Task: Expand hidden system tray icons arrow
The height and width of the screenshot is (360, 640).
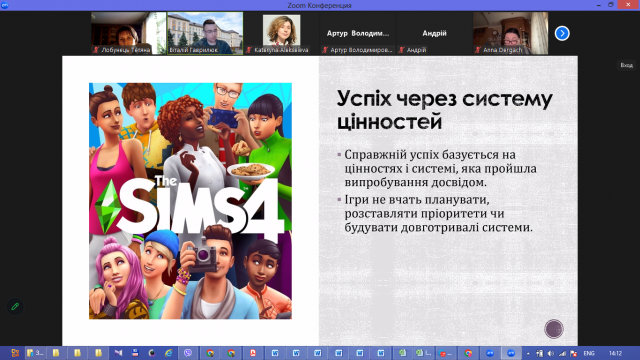Action: (528, 353)
